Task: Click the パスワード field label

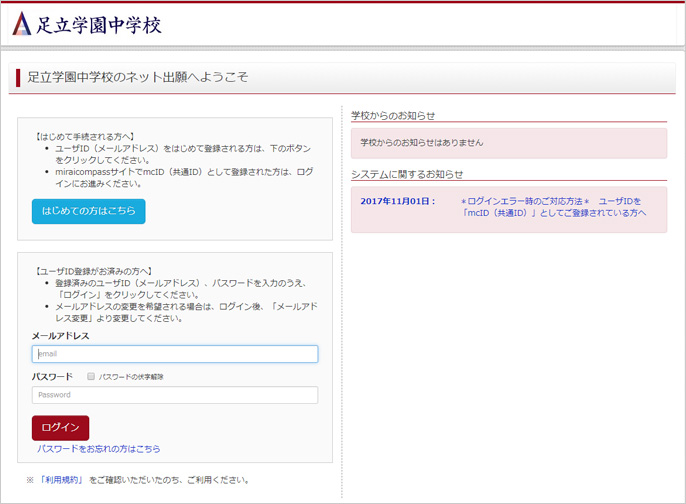Action: [52, 377]
